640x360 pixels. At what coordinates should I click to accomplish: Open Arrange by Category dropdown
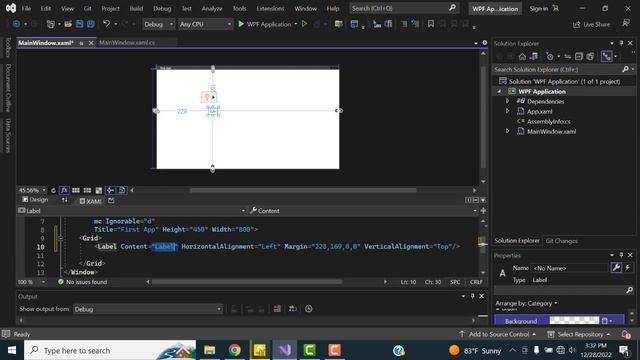point(527,303)
